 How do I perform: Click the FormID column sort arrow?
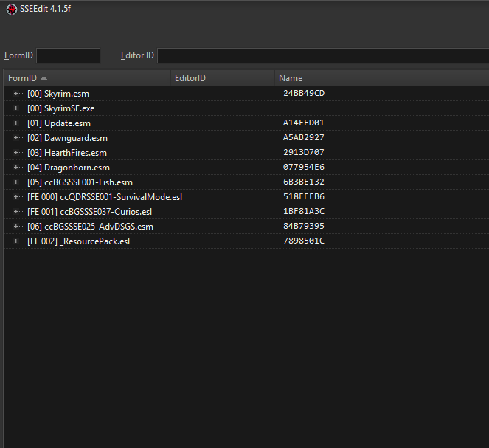click(x=44, y=78)
